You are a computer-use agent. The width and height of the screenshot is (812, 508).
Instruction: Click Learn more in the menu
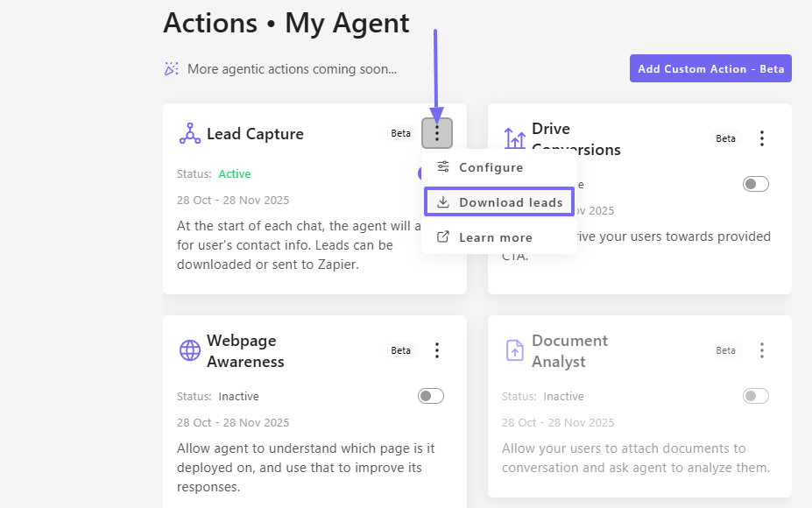coord(496,236)
